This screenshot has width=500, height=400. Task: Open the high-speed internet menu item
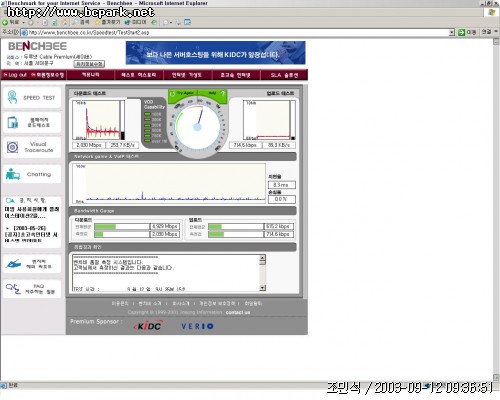tap(235, 75)
